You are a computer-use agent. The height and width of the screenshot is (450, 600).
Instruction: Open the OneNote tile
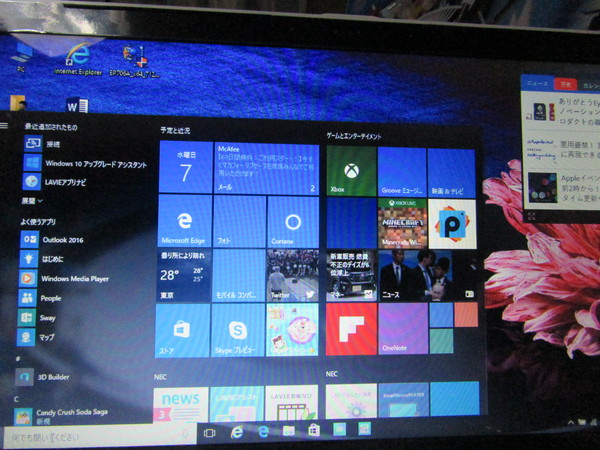point(403,328)
